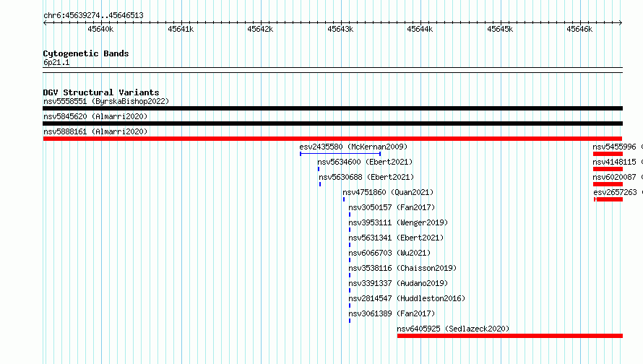Open the nsv3953111 (Wenger2019) variant
Viewport: 643px width, 364px height.
tap(399, 222)
